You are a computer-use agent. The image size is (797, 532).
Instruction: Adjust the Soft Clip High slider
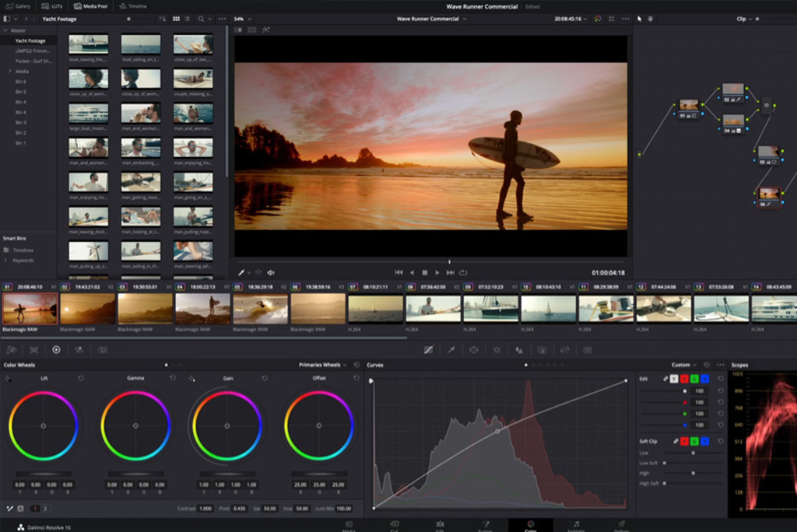(693, 473)
